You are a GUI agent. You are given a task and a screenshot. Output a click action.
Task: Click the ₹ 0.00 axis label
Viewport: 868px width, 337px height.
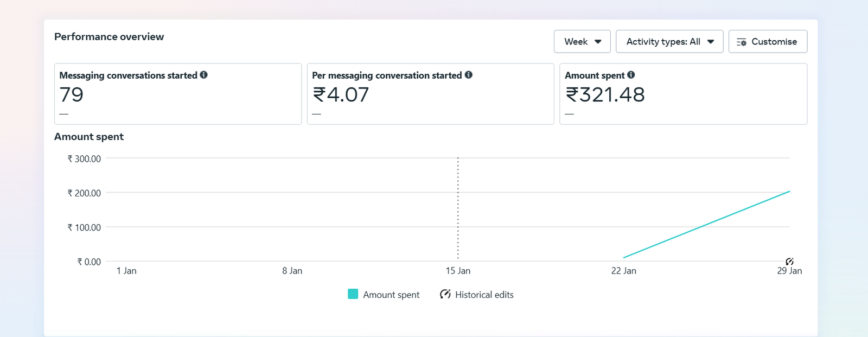coord(89,262)
